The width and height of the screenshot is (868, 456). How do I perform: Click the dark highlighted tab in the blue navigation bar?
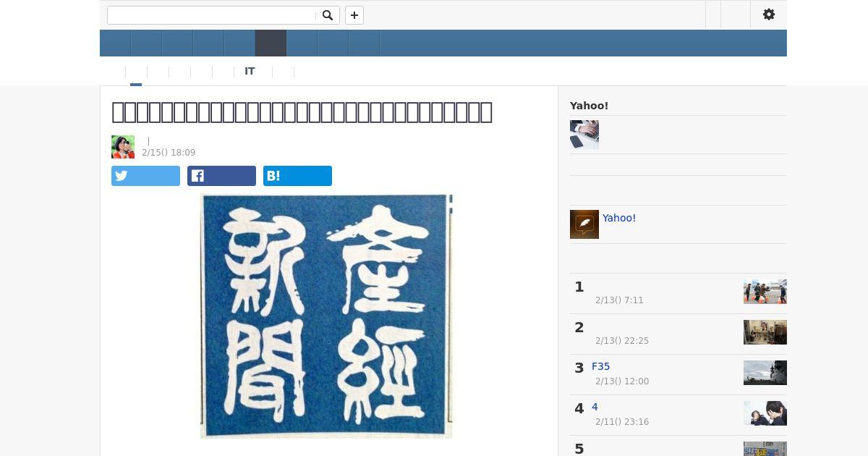pyautogui.click(x=271, y=43)
